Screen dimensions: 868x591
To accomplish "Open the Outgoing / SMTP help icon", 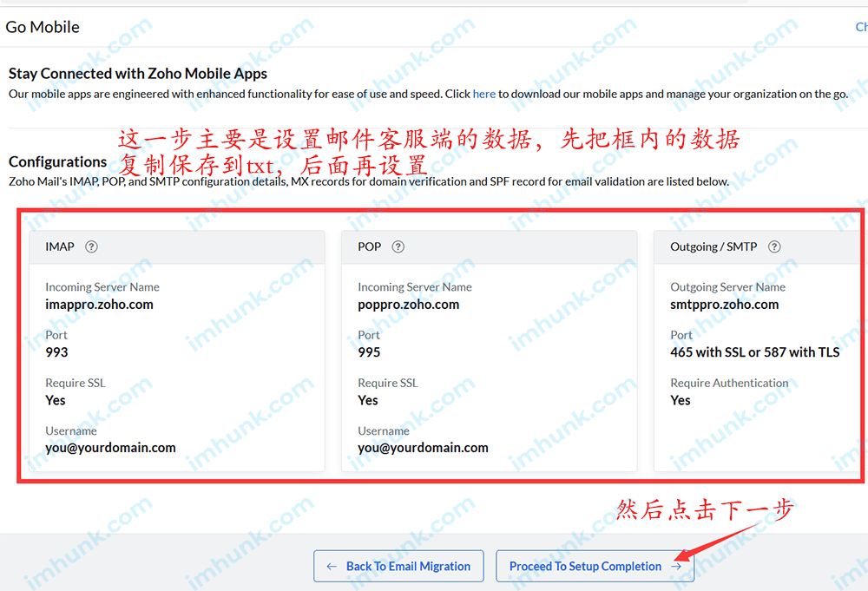I will pos(774,246).
